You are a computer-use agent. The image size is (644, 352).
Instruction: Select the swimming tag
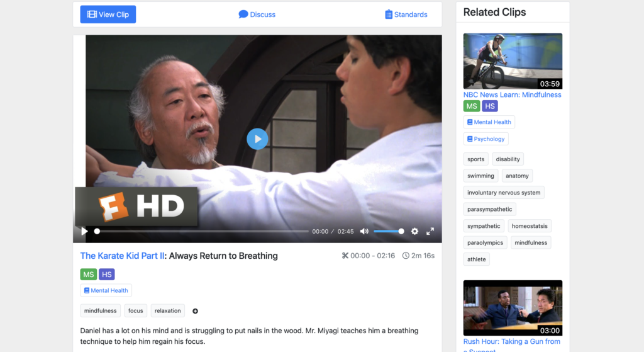click(x=480, y=176)
